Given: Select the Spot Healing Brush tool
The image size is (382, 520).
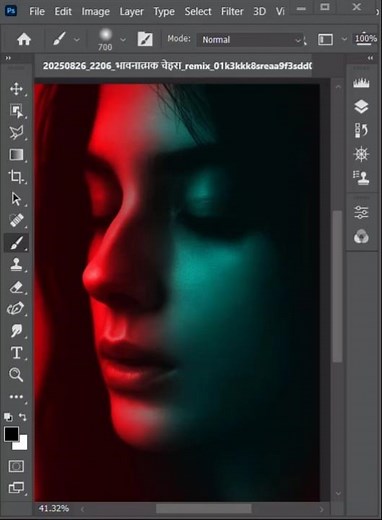Looking at the screenshot, I should [16, 220].
